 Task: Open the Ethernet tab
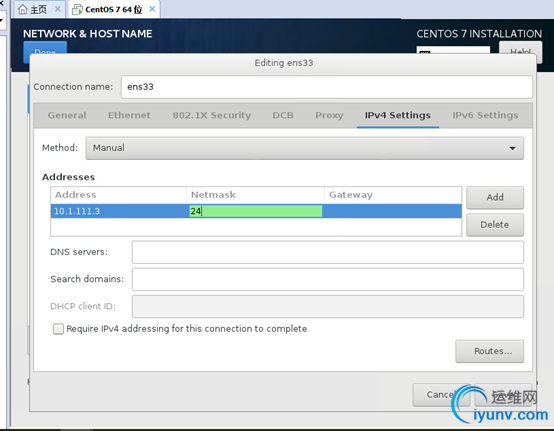pos(129,115)
